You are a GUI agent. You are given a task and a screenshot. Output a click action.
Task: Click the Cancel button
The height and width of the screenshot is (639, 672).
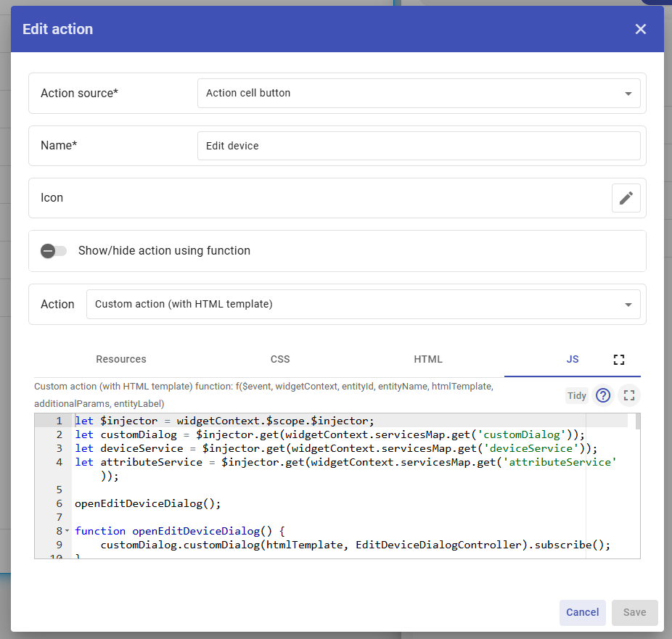click(582, 612)
